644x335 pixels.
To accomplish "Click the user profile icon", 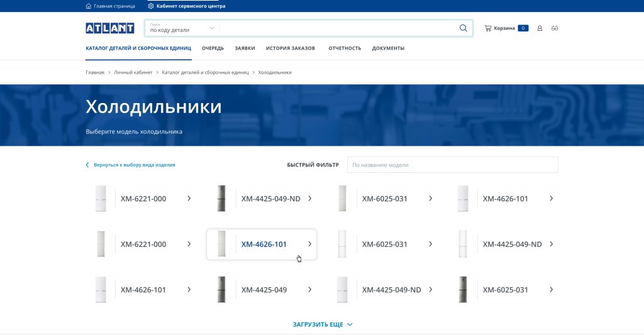I will click(540, 28).
